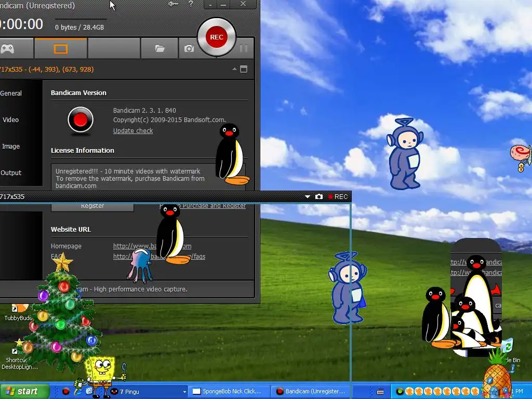
Task: Open the output folder icon in Bandicam
Action: (159, 48)
